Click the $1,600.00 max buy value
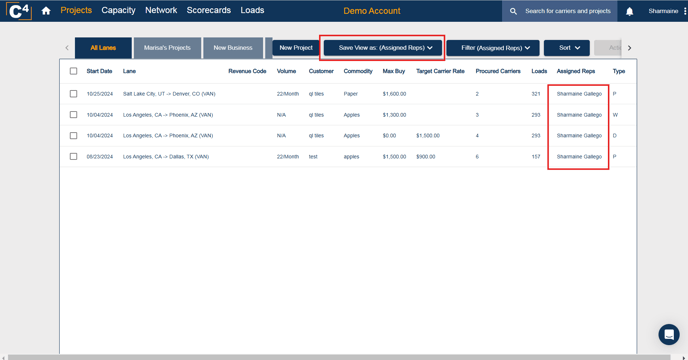This screenshot has height=360, width=688. pos(394,94)
